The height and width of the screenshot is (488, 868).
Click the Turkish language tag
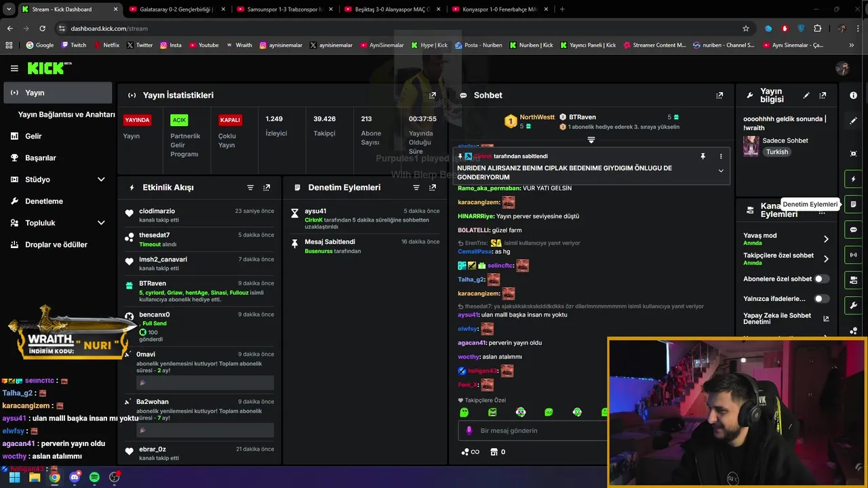tap(777, 152)
